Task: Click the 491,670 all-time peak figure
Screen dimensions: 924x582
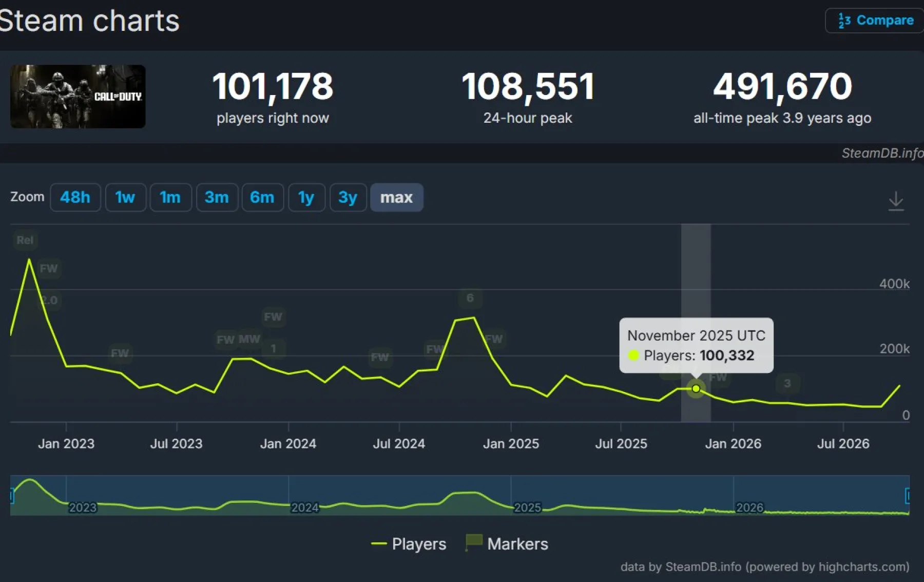Action: pos(783,86)
